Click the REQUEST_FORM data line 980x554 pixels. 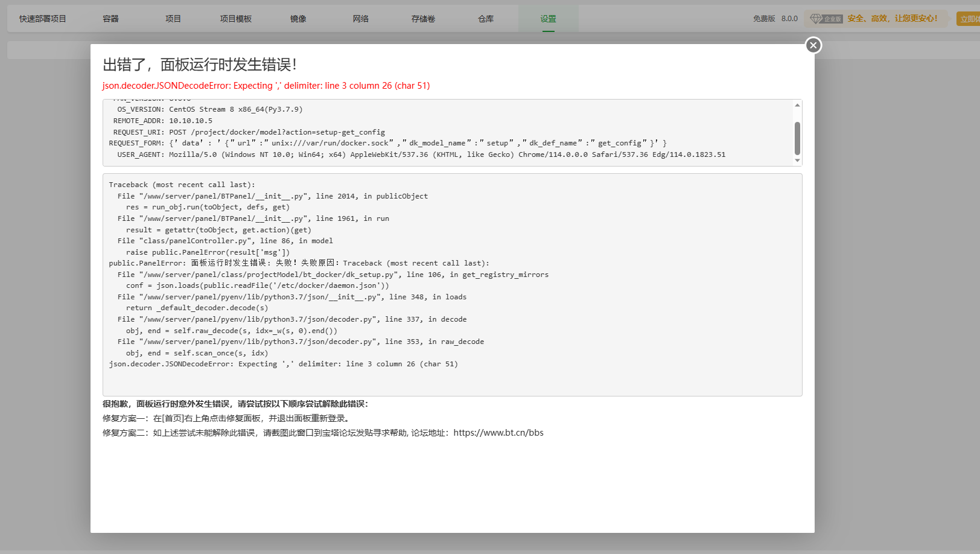[388, 143]
